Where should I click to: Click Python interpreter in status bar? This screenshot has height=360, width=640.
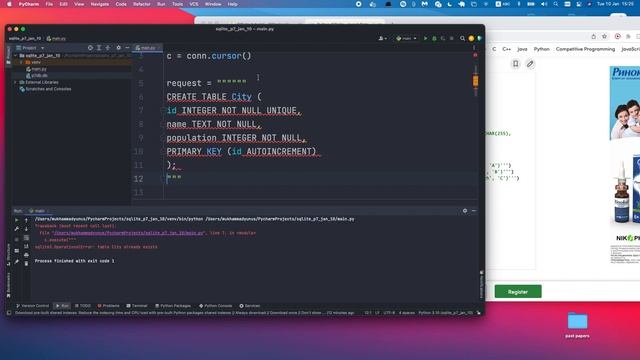[x=446, y=313]
